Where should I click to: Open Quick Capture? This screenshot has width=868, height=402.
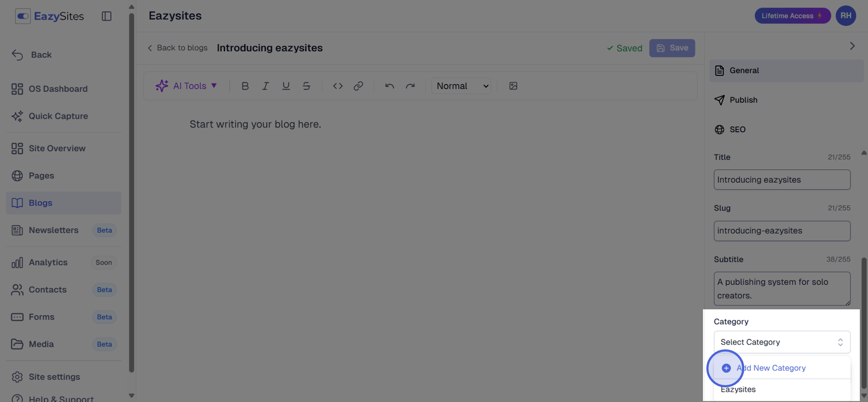63,116
